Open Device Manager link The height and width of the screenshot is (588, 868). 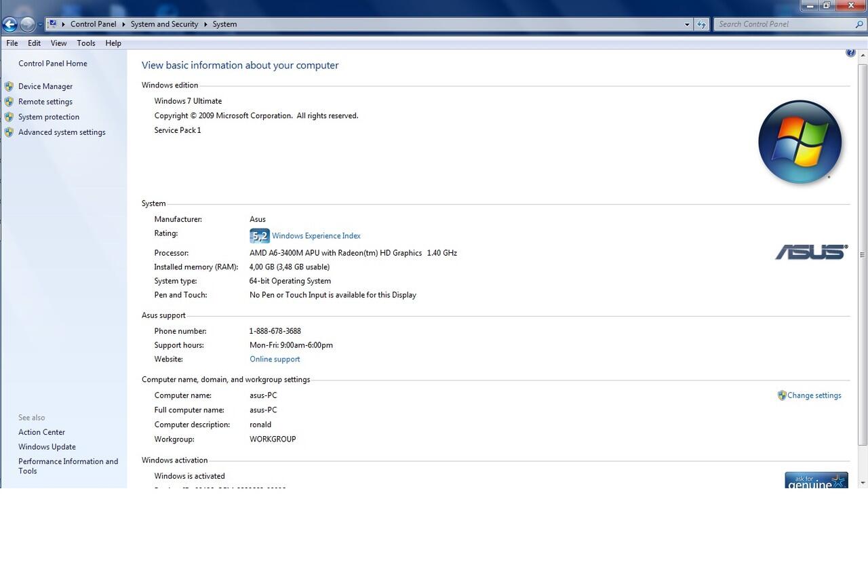click(x=45, y=86)
